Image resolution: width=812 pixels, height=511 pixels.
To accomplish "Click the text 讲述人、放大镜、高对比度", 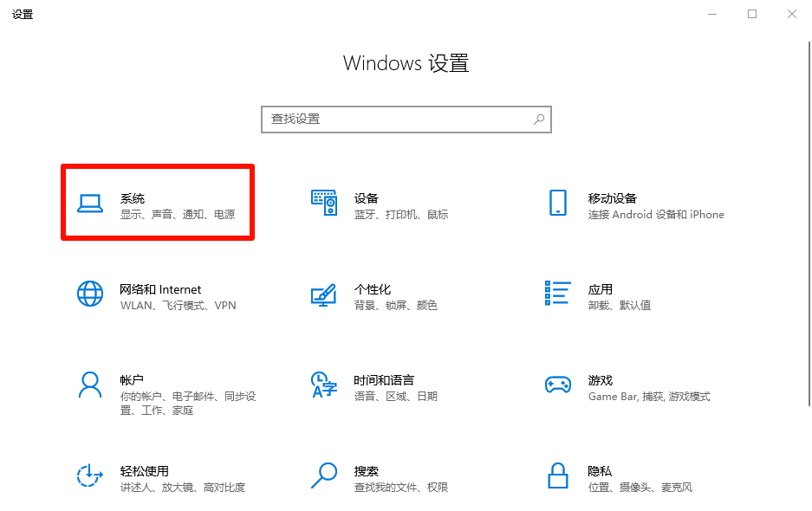I will point(182,488).
